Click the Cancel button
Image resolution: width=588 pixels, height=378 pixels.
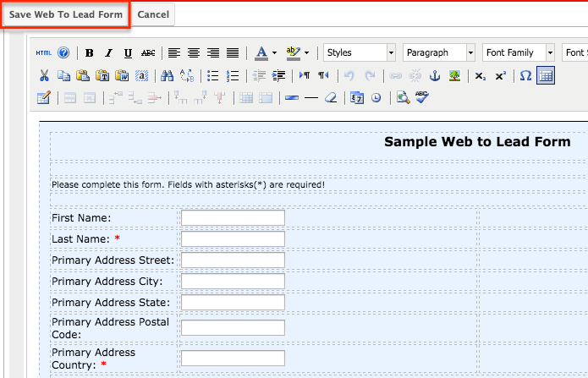point(153,14)
